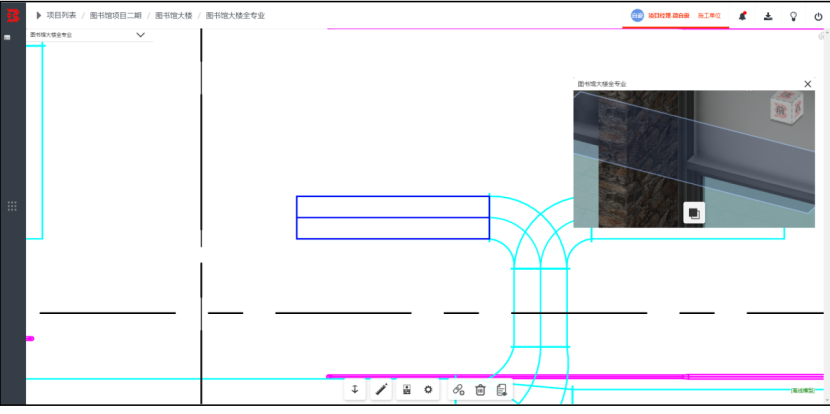
Task: Open notifications bell icon
Action: click(x=742, y=16)
